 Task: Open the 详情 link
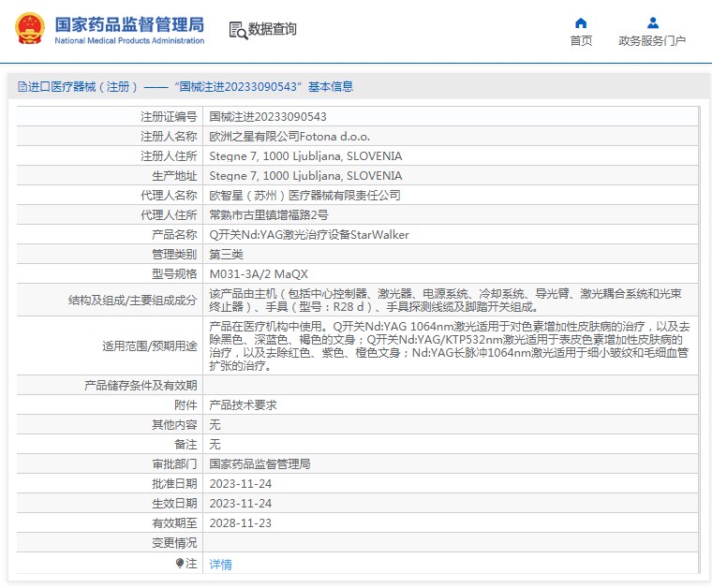[221, 564]
